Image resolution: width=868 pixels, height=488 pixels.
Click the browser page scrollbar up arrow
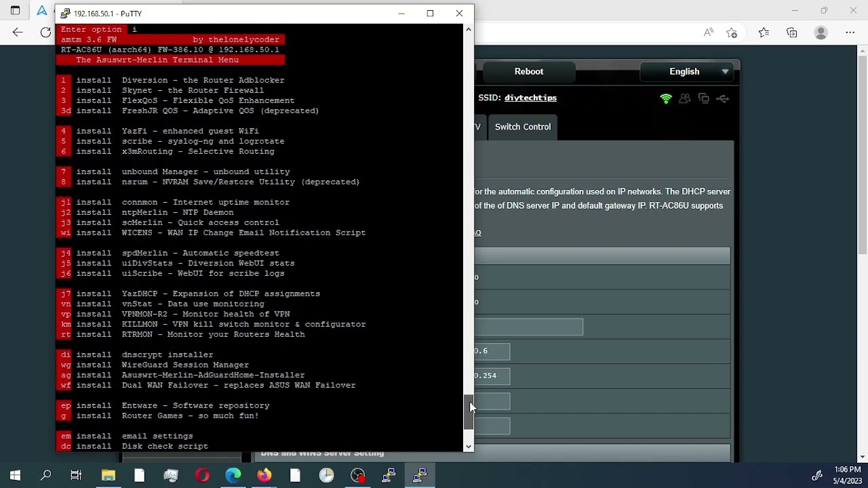click(x=863, y=50)
